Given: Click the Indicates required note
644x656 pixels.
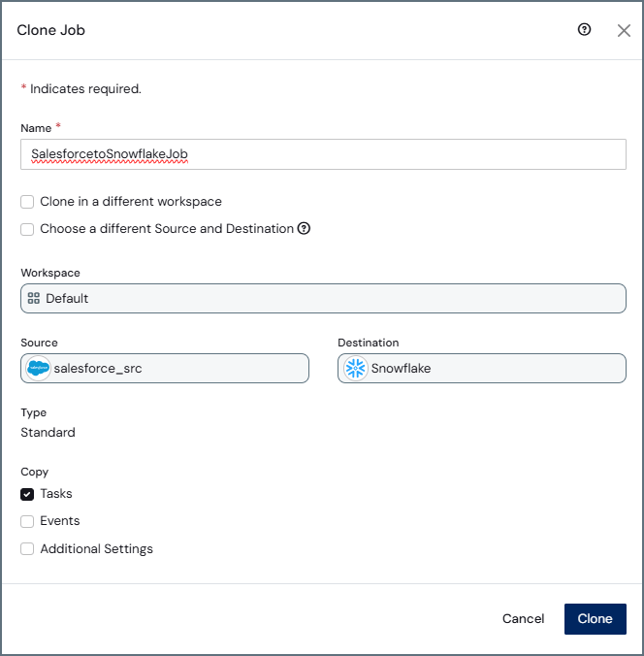Looking at the screenshot, I should [x=81, y=88].
